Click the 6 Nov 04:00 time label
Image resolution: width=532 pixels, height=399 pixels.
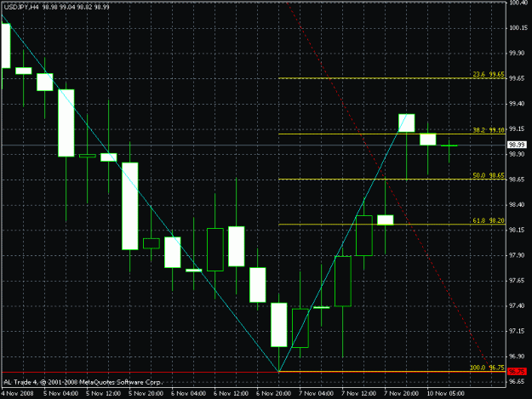click(x=188, y=394)
